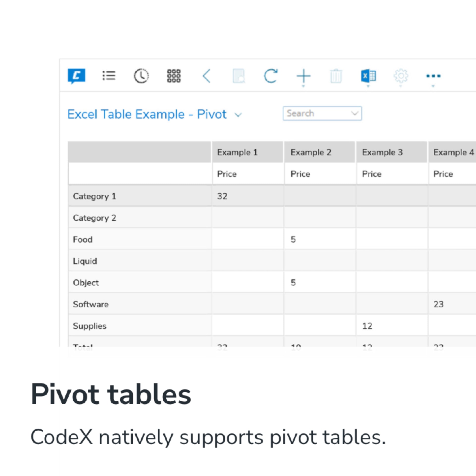Image resolution: width=476 pixels, height=476 pixels.
Task: Click the CodeX logo icon
Action: 76,76
